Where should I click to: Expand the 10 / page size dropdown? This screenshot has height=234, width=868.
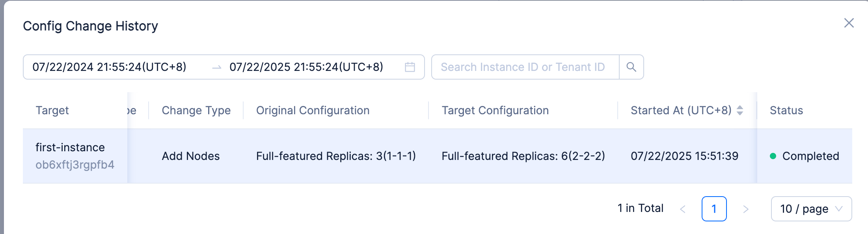click(x=811, y=209)
